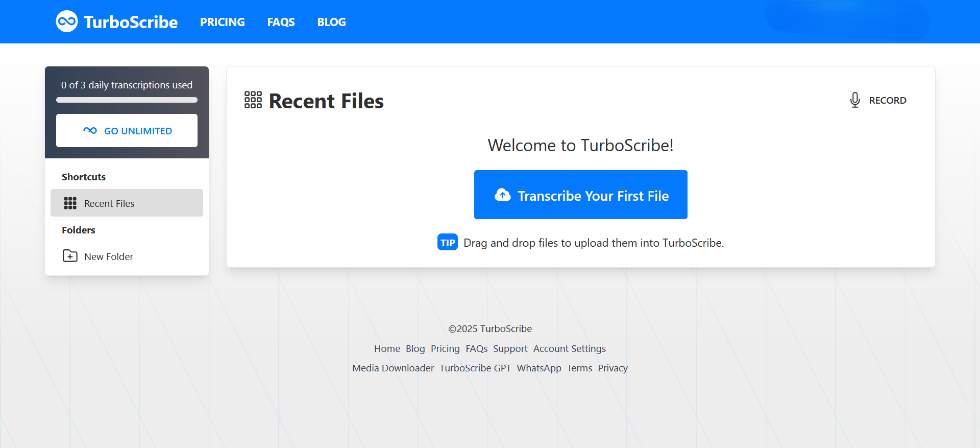Click the daily transcriptions usage progress bar
The image size is (980, 448).
[127, 100]
